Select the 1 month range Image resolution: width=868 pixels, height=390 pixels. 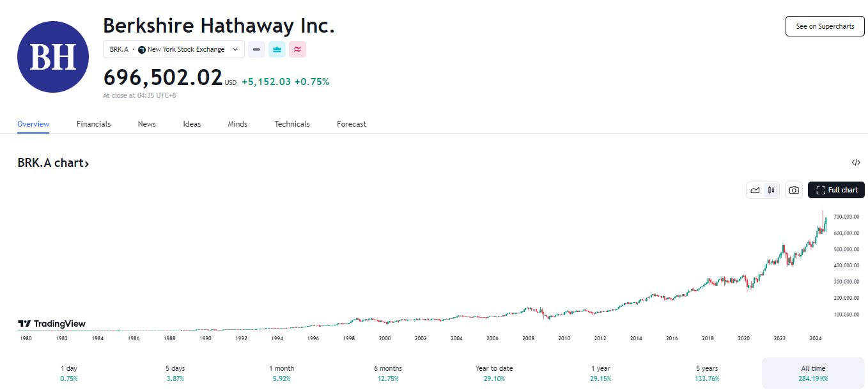(281, 373)
